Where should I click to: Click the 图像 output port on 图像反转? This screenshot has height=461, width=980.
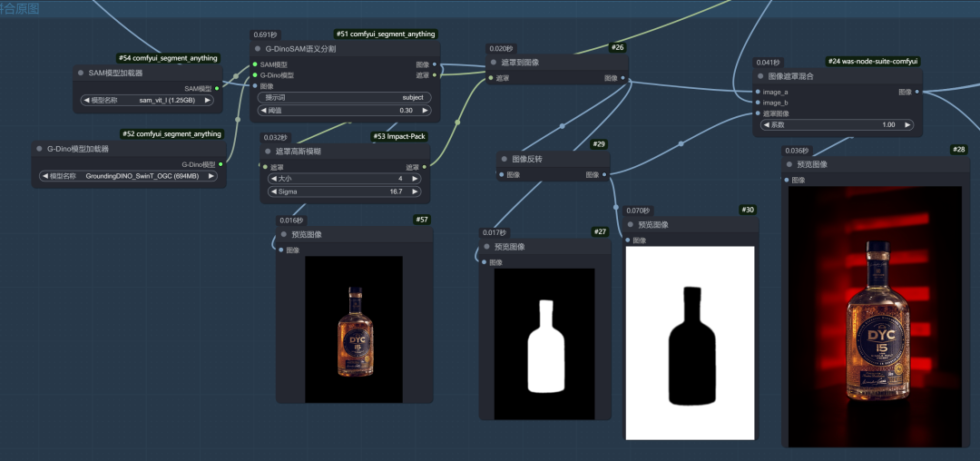604,175
